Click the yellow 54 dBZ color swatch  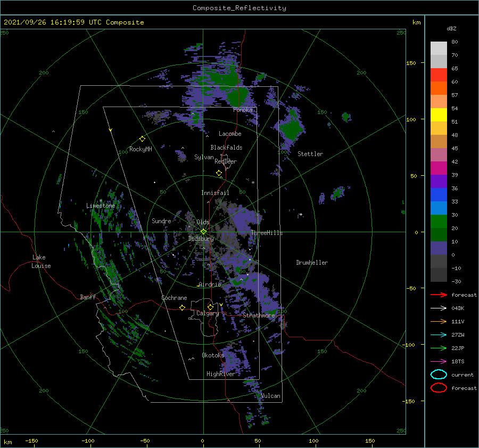(x=439, y=115)
